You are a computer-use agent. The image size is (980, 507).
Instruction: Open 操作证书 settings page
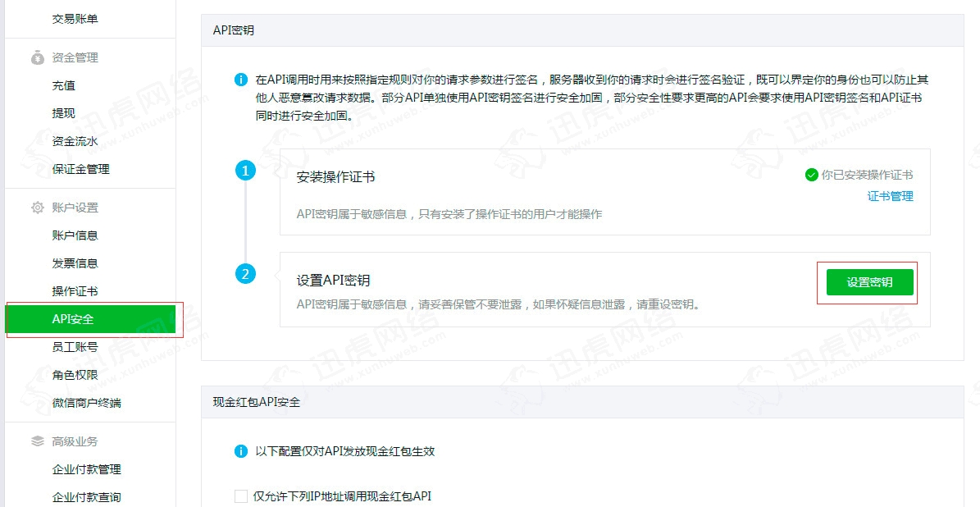pos(75,291)
